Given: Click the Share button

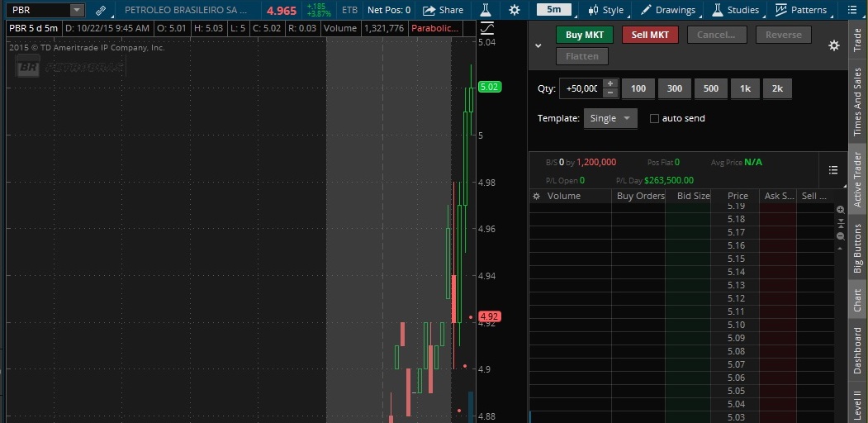Looking at the screenshot, I should point(443,10).
